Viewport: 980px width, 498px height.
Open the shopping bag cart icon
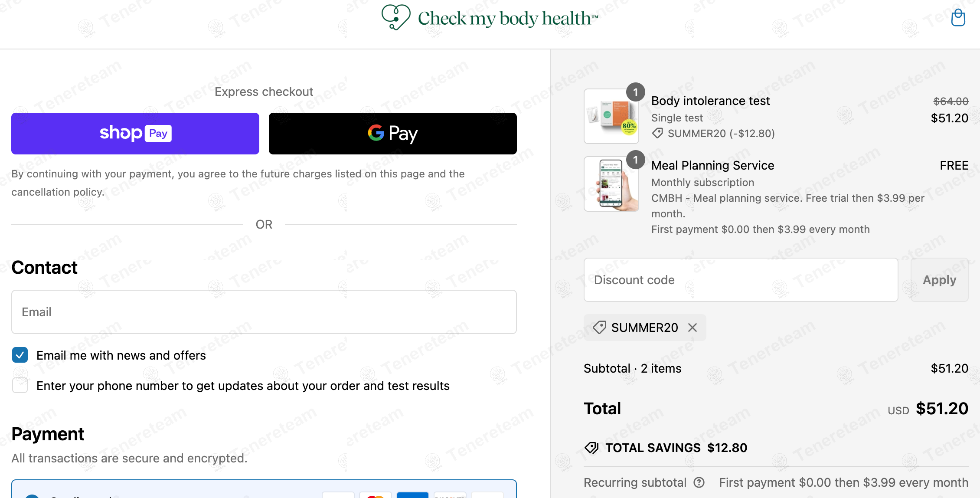[958, 18]
